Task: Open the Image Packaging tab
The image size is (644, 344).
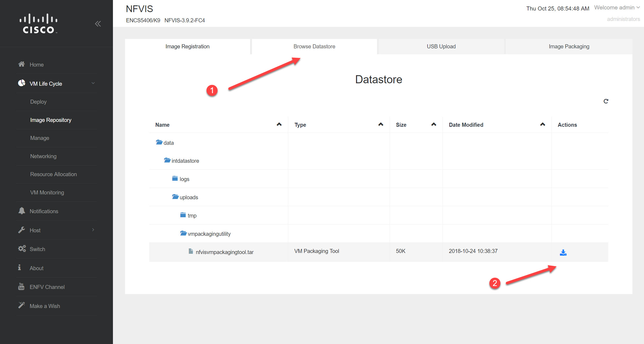Action: 569,46
